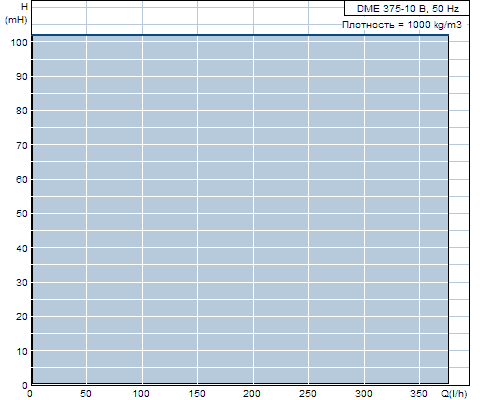Select the 20 label on head axis
This screenshot has width=500, height=400.
(22, 316)
